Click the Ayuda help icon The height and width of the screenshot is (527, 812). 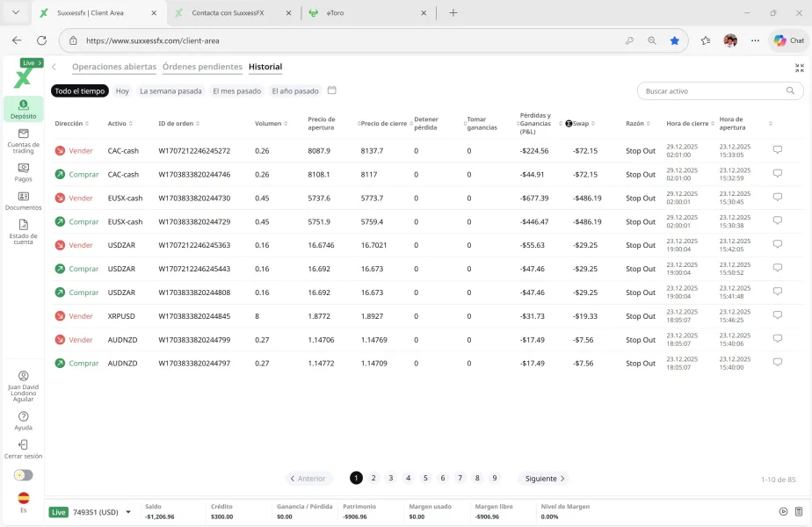click(24, 417)
